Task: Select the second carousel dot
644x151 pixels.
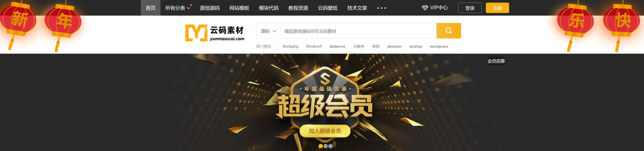Action: 326,146
